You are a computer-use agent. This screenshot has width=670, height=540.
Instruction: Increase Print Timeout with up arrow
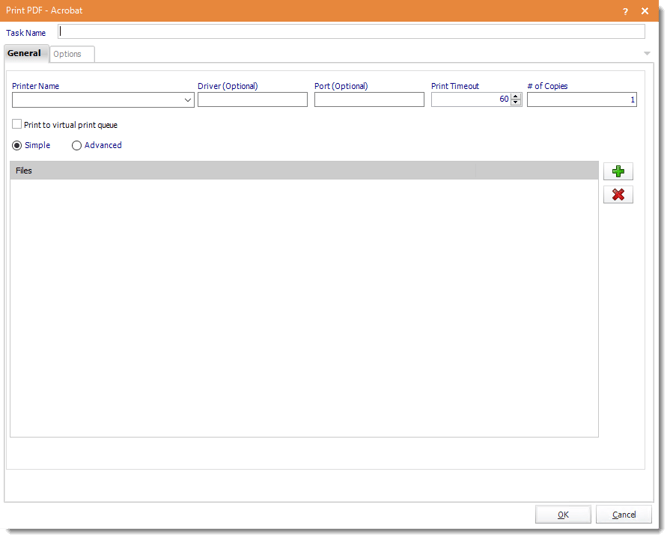click(516, 97)
